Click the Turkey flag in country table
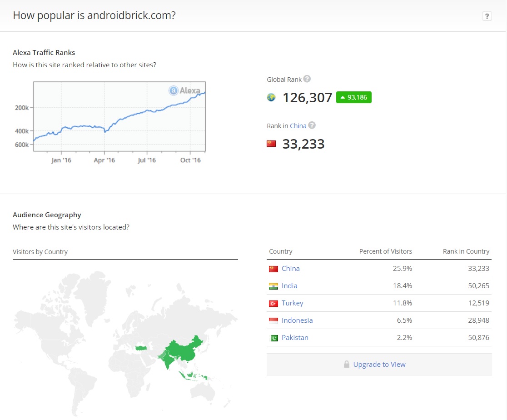This screenshot has height=420, width=507. (x=273, y=303)
